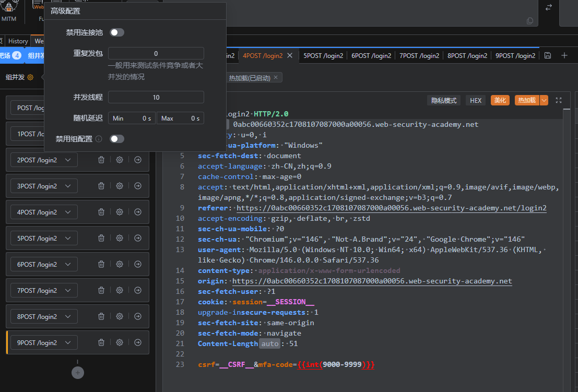Click the 组并发 orange gear icon
Image resolution: width=578 pixels, height=392 pixels.
click(x=30, y=77)
